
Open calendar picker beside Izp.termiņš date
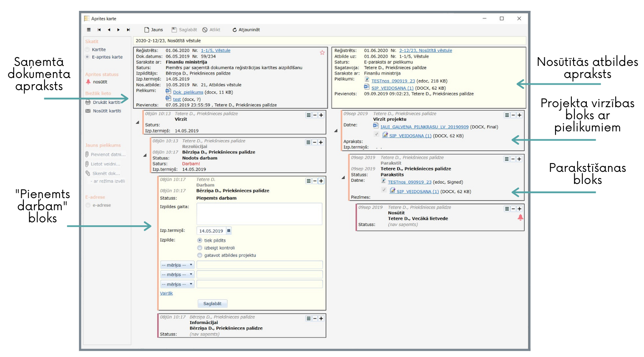[229, 231]
